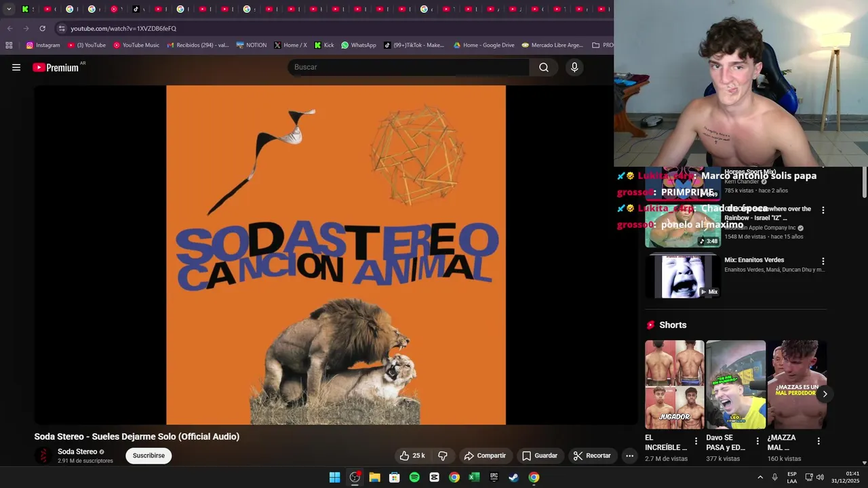Open site information icon in address bar
Viewport: 868px width, 488px height.
click(62, 28)
